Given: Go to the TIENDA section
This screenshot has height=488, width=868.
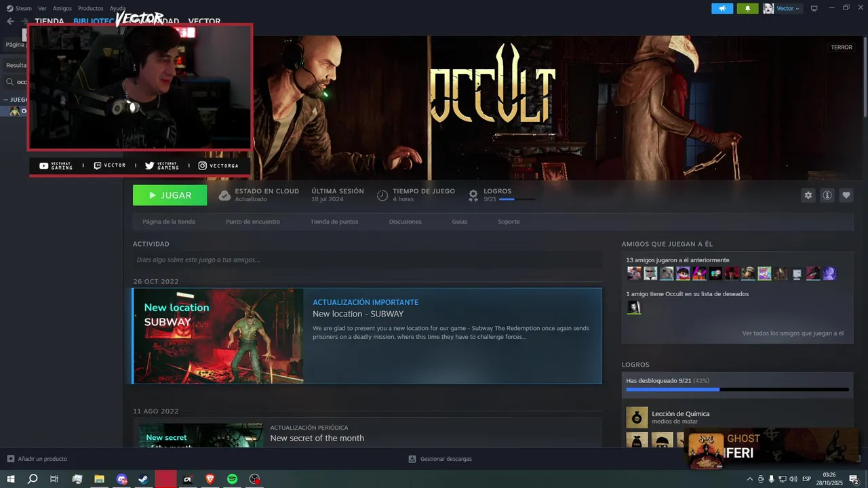Looking at the screenshot, I should 49,21.
